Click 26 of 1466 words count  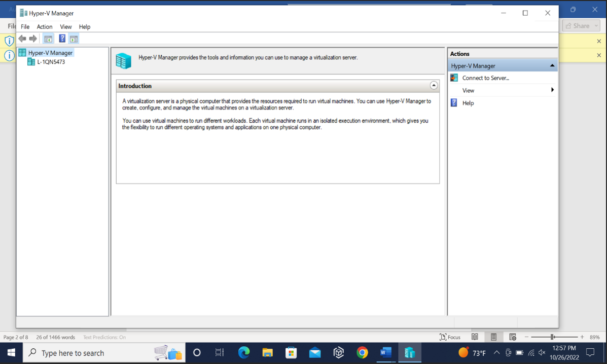(56, 337)
